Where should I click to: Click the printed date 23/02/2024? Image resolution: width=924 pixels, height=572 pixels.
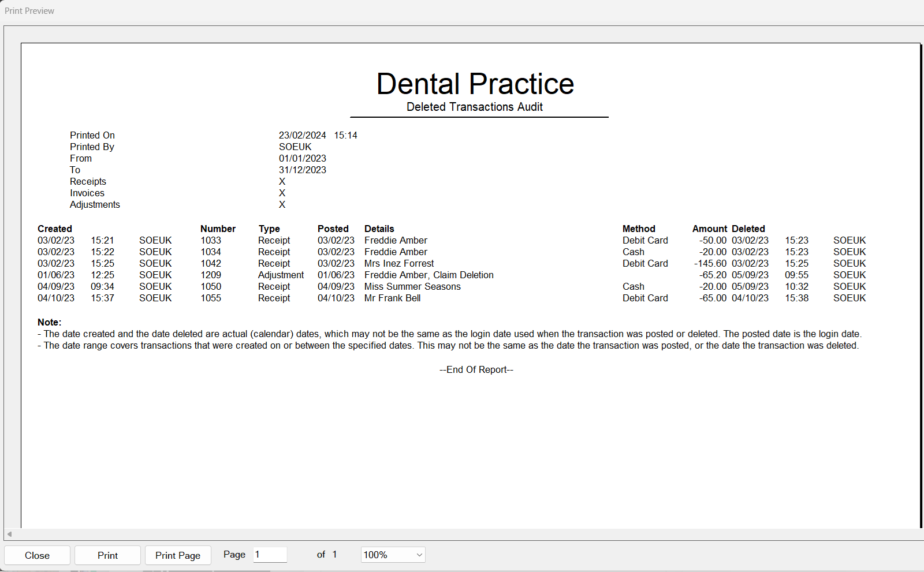pos(303,135)
